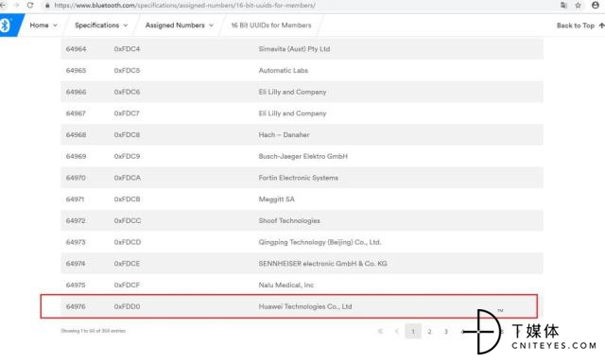Screen dimensions: 605x364
Task: Go to pagination page 2
Action: pos(429,331)
